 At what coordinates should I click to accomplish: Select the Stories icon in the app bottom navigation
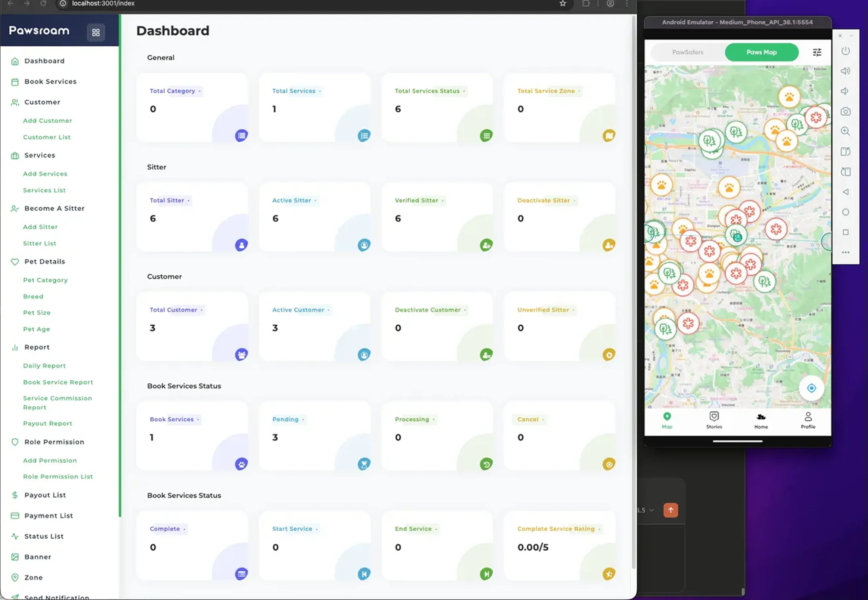[714, 420]
